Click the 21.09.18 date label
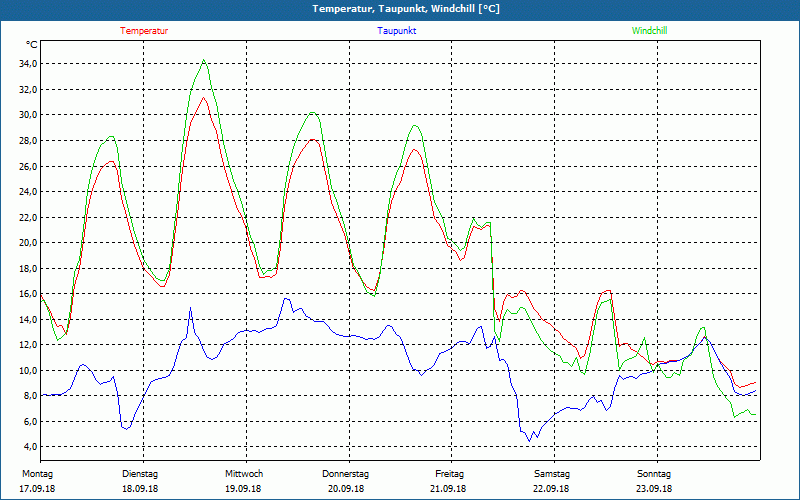The width and height of the screenshot is (800, 500). pyautogui.click(x=448, y=489)
